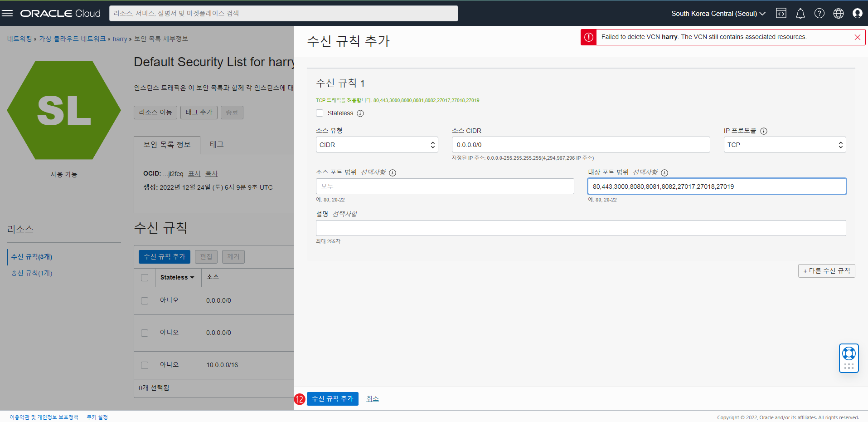The height and width of the screenshot is (422, 868).
Task: Show info for Stateless option
Action: pyautogui.click(x=360, y=113)
